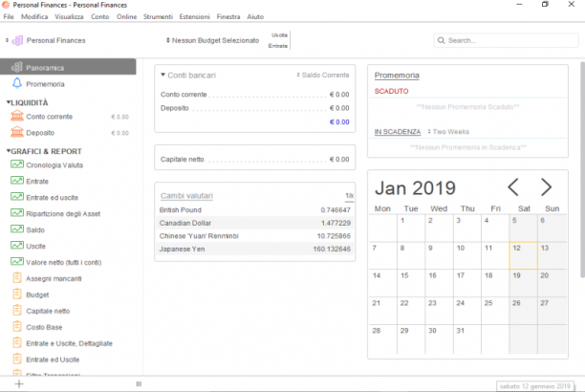Click the Assegni mancanti report icon
The height and width of the screenshot is (392, 585).
coord(17,278)
